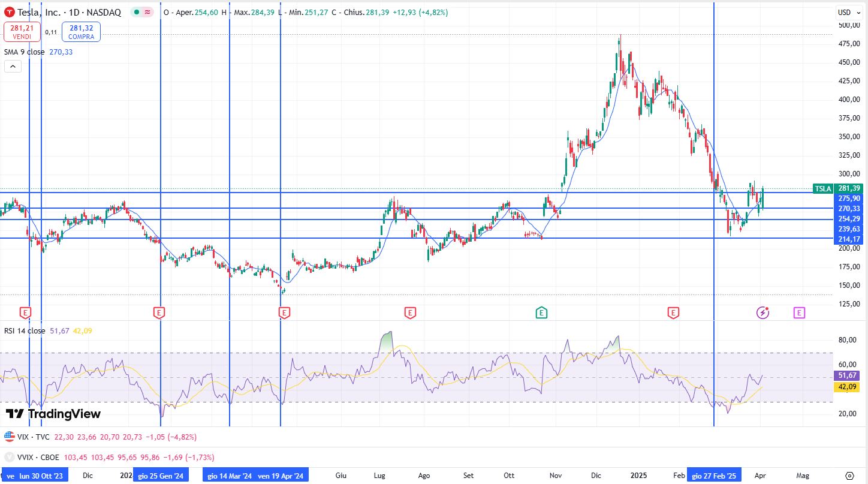Image resolution: width=868 pixels, height=484 pixels.
Task: Click the VENDI 281,21 sell button
Action: 22,32
